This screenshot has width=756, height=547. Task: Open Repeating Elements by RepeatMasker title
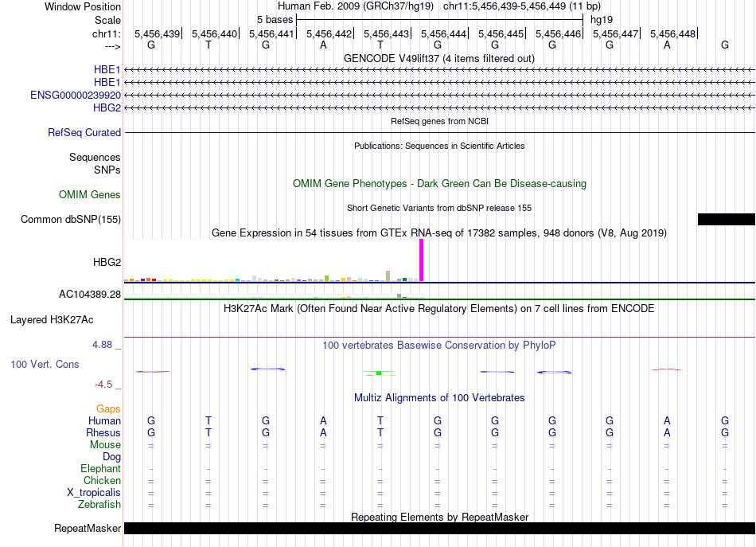click(439, 517)
